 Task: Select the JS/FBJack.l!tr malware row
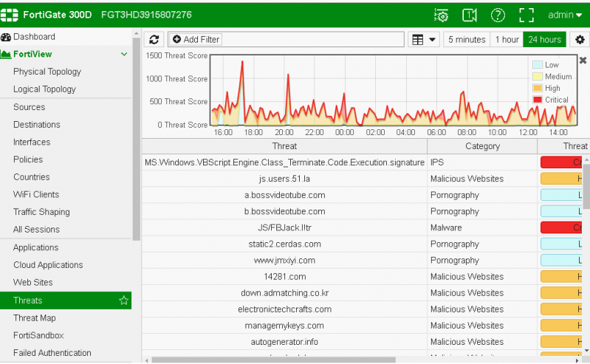[x=284, y=227]
